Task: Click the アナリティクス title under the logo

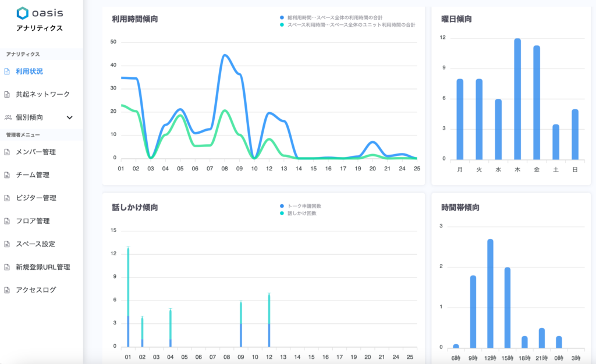Action: coord(40,28)
